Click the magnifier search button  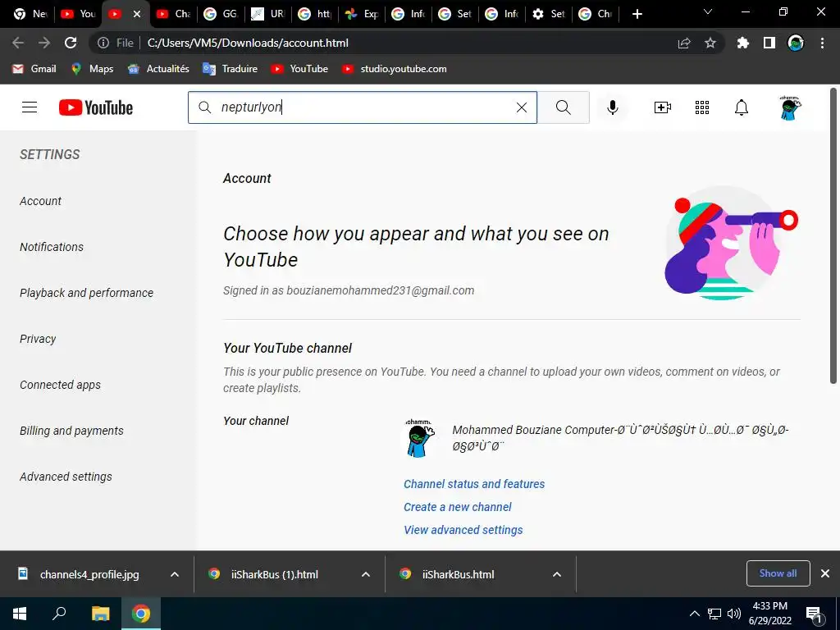click(x=563, y=107)
